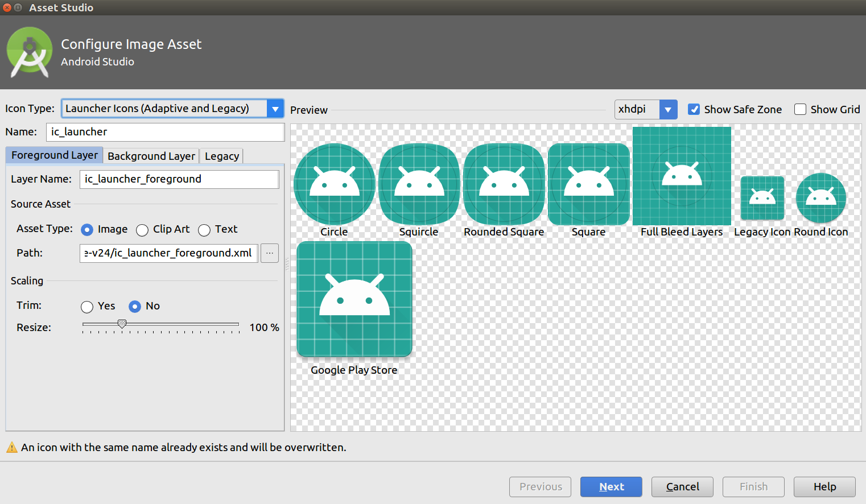
Task: Click the warning triangle icon
Action: point(11,447)
